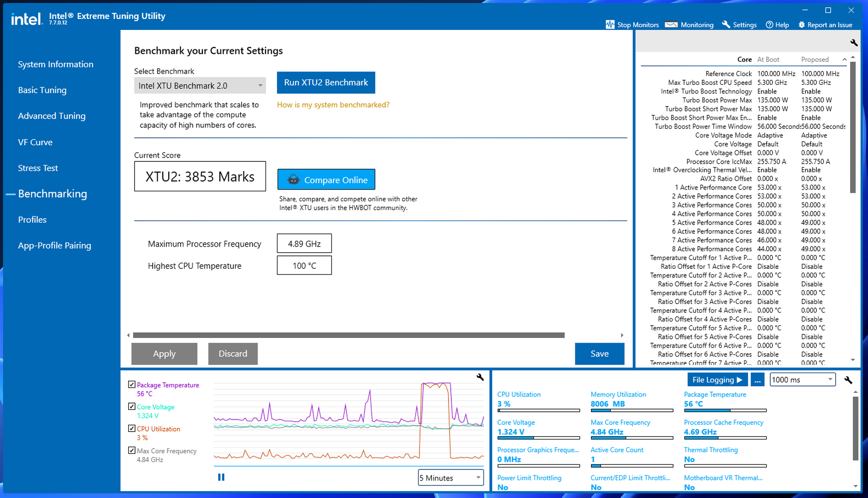Click the Apply button
Screen dimensions: 868x498
coord(164,354)
